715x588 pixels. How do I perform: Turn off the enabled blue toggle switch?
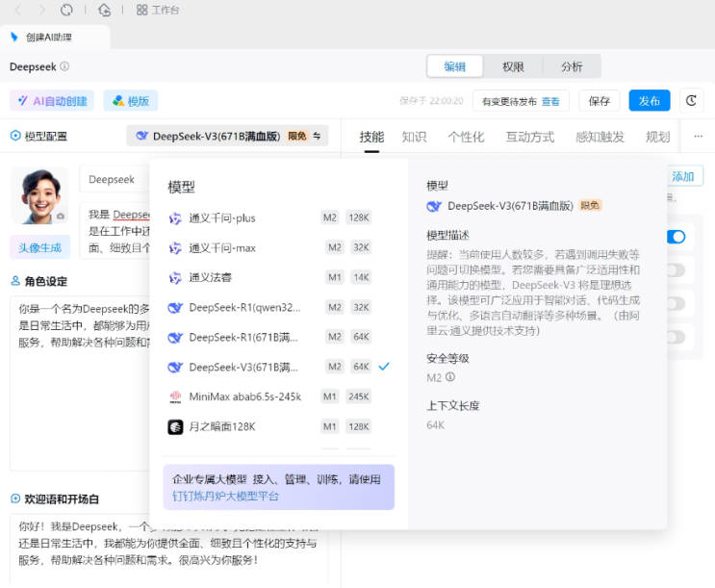pyautogui.click(x=676, y=237)
